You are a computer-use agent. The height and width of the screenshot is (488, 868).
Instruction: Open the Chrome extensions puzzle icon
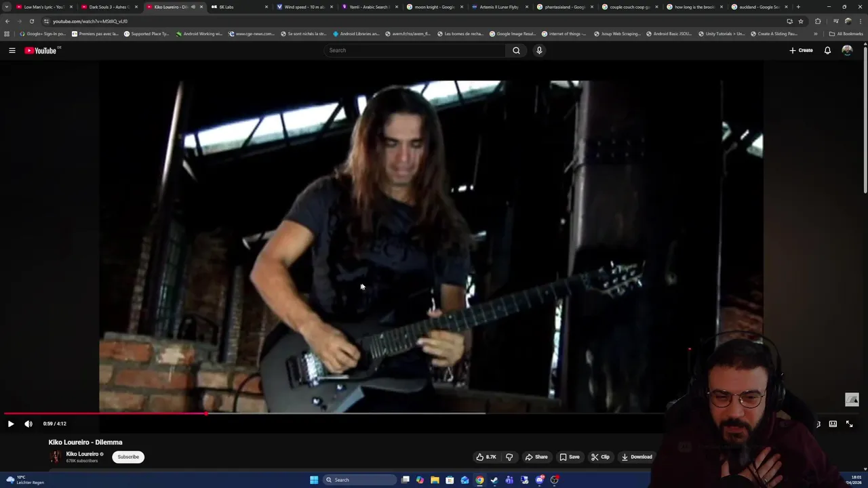(x=818, y=21)
